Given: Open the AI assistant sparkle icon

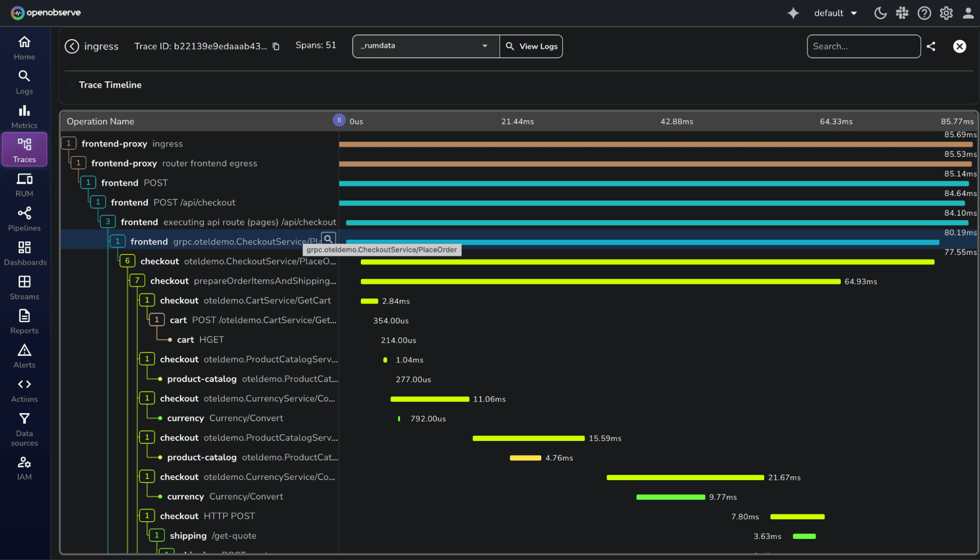Looking at the screenshot, I should [x=793, y=13].
